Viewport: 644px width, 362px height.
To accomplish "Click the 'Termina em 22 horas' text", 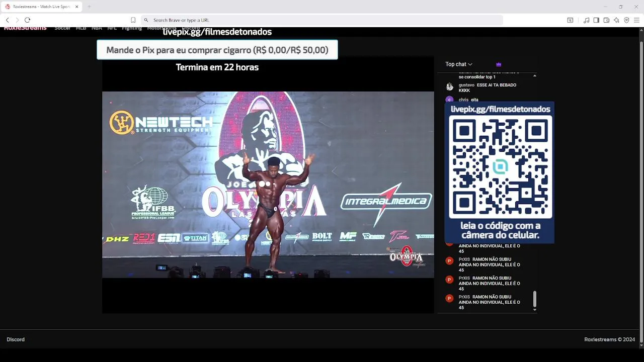I will pos(217,67).
